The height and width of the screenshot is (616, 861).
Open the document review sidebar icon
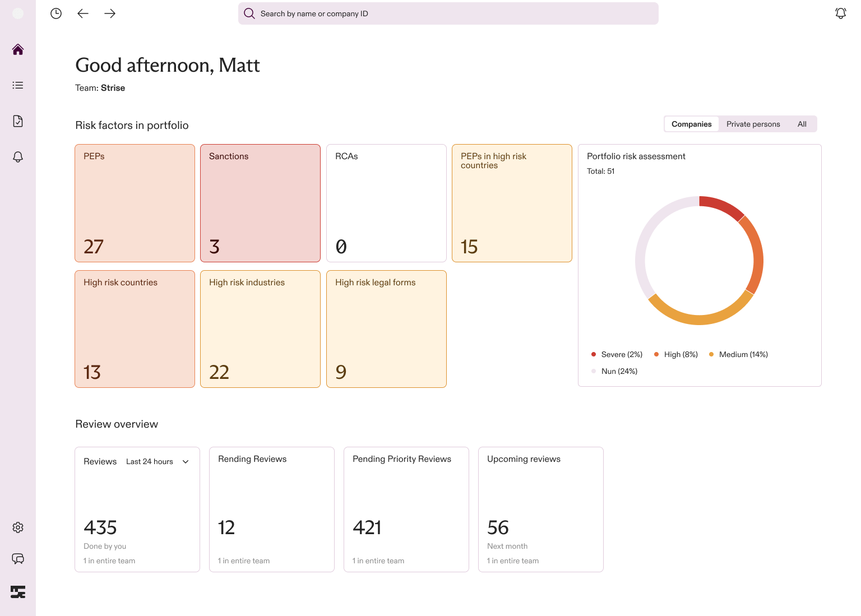click(18, 121)
